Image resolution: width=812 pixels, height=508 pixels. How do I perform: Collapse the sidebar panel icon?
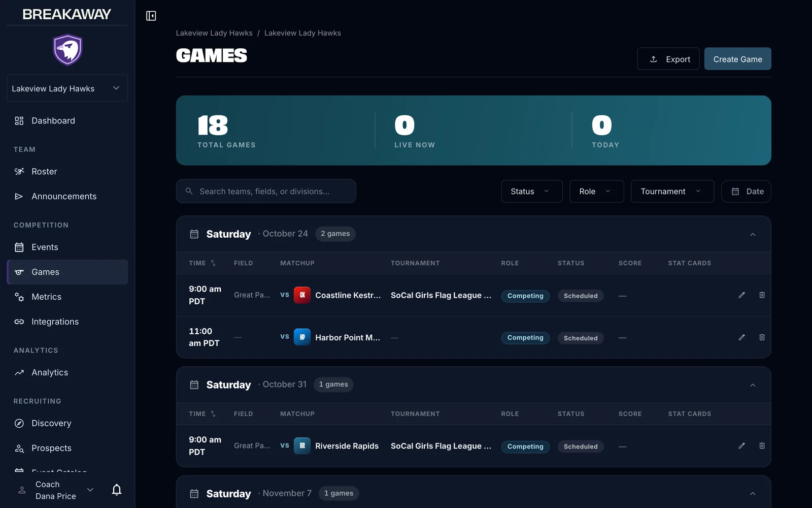click(151, 16)
